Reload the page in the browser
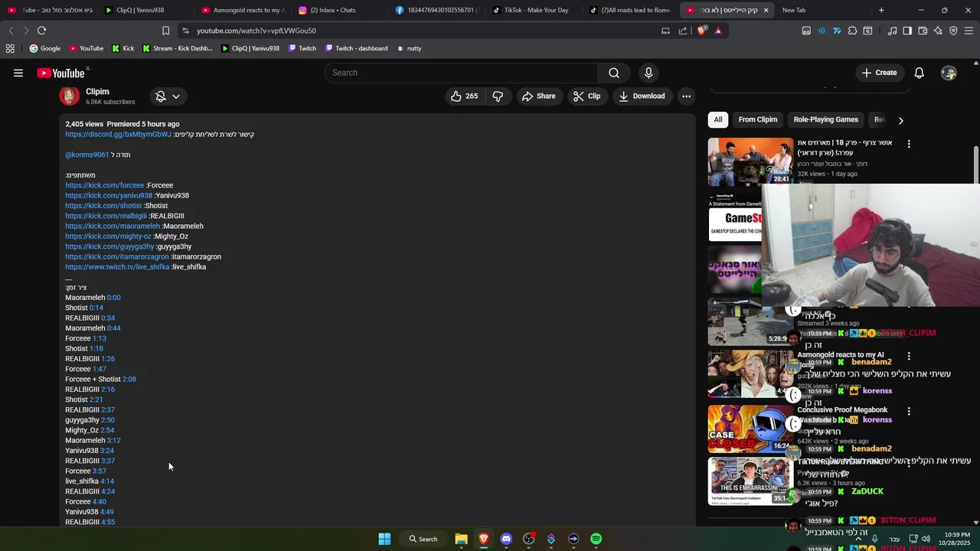Image resolution: width=980 pixels, height=551 pixels. click(x=42, y=31)
